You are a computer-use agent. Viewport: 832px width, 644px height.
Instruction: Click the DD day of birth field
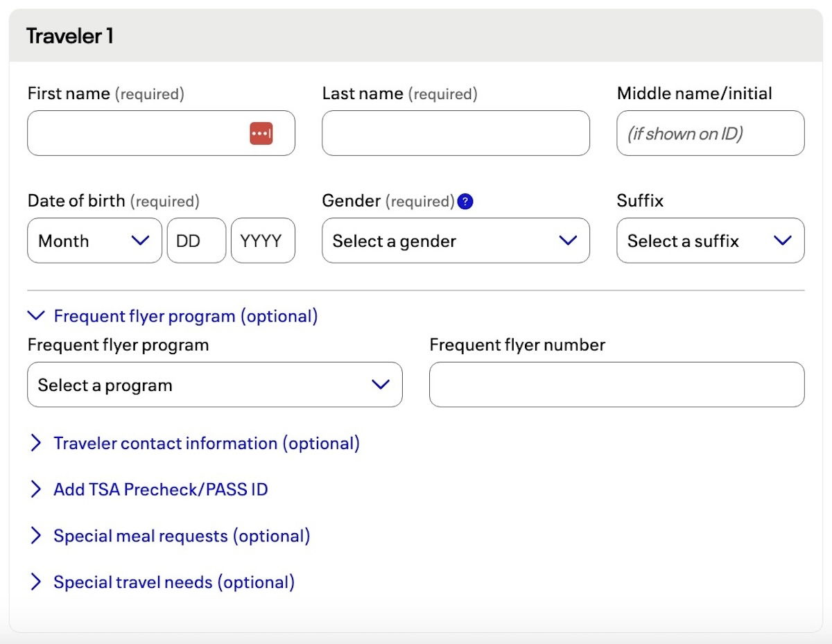(x=196, y=241)
